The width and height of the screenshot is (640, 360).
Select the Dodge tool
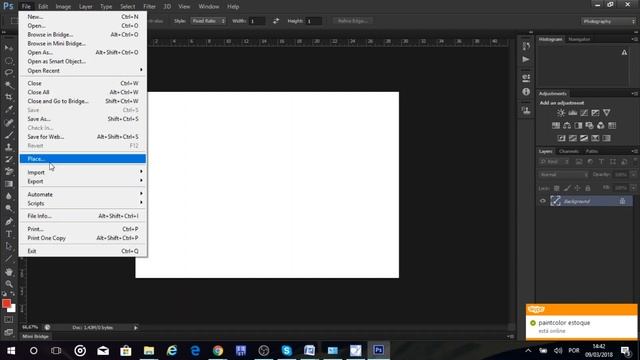[9, 208]
